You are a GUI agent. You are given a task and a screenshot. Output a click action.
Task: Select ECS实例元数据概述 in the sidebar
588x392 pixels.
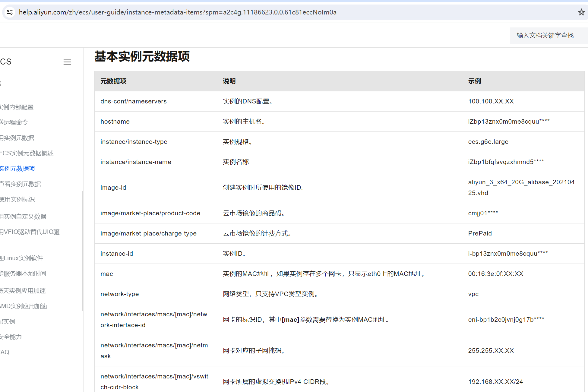(27, 153)
